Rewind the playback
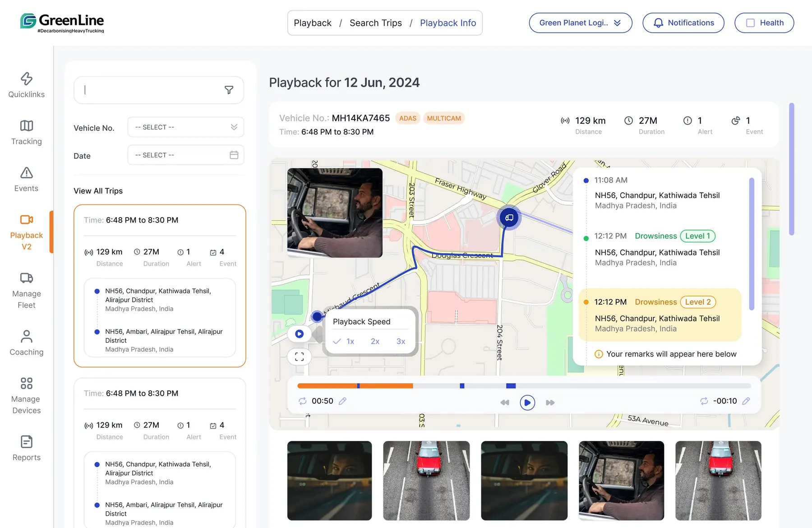 click(505, 402)
